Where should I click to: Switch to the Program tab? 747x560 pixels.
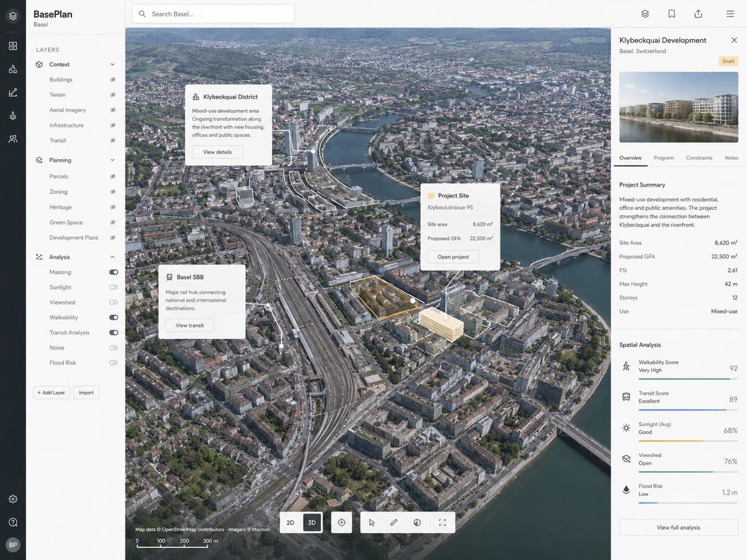[664, 158]
